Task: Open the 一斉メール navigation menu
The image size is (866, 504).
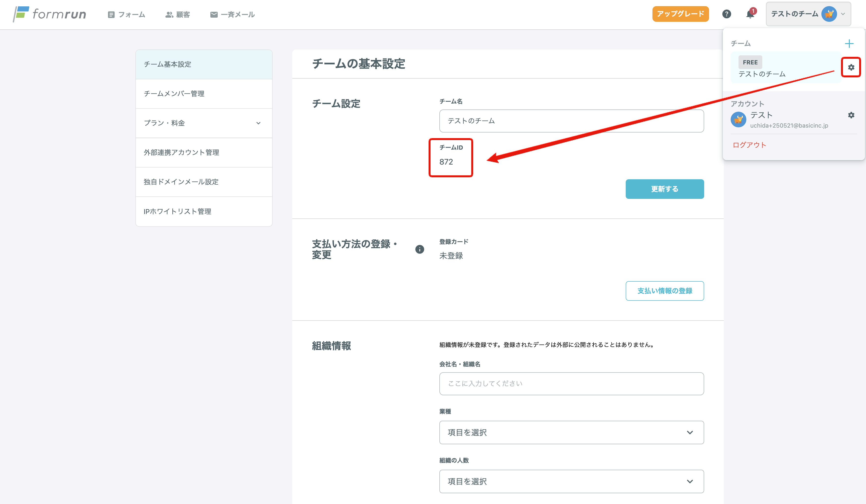Action: (x=232, y=14)
